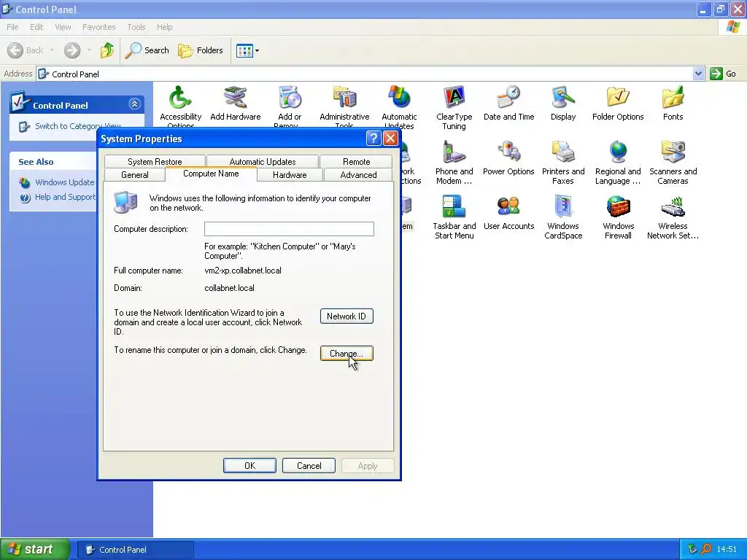Open Phone and Modem options

[454, 163]
